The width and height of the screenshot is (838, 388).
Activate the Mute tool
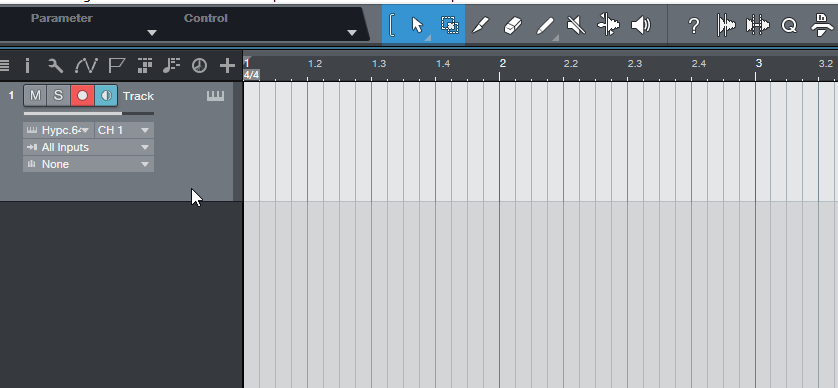coord(576,25)
